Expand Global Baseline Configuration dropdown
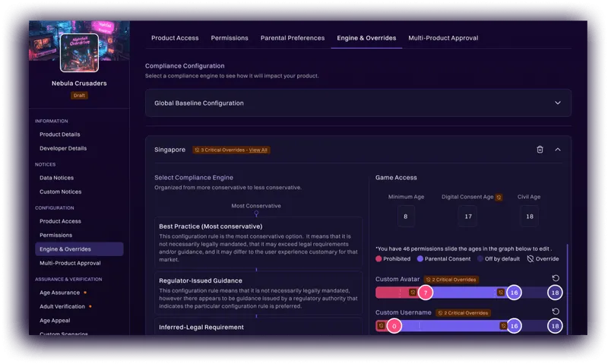 [558, 103]
